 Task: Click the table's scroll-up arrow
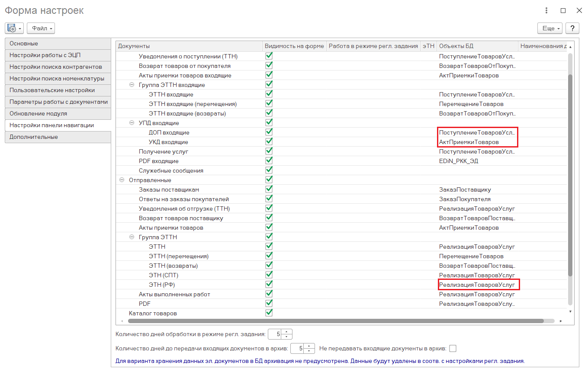570,47
